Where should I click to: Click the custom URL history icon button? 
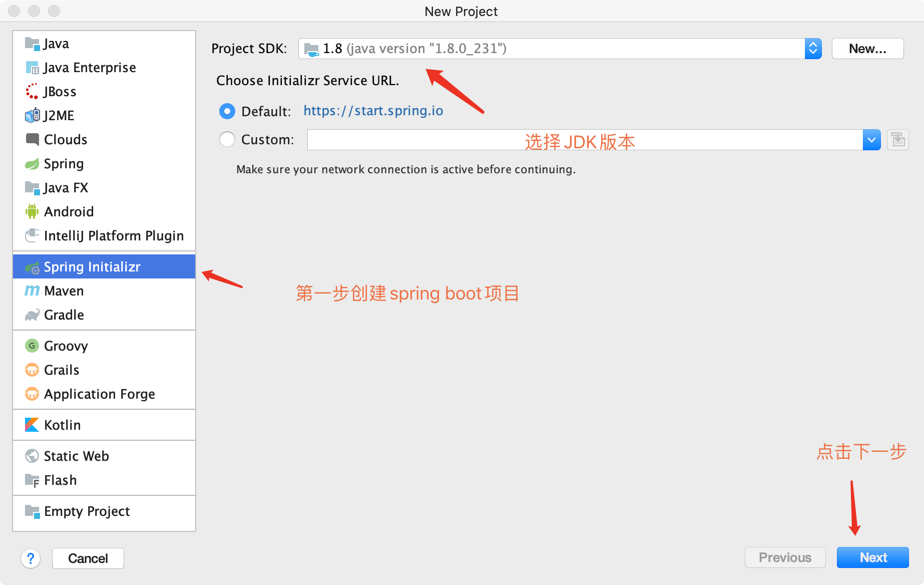coord(898,140)
